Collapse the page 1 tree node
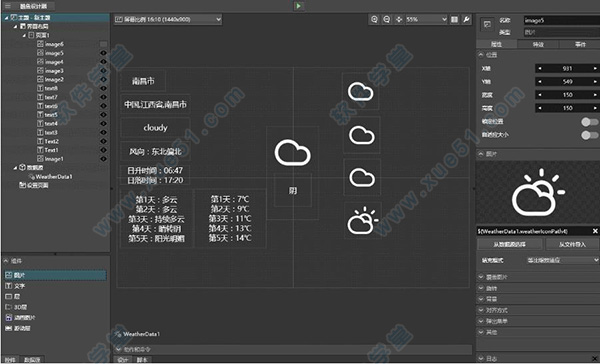This screenshot has width=600, height=364. (x=24, y=35)
